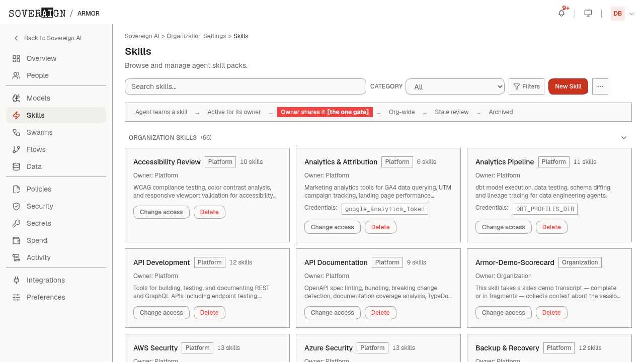644x362 pixels.
Task: Open the Filters button
Action: tap(526, 86)
